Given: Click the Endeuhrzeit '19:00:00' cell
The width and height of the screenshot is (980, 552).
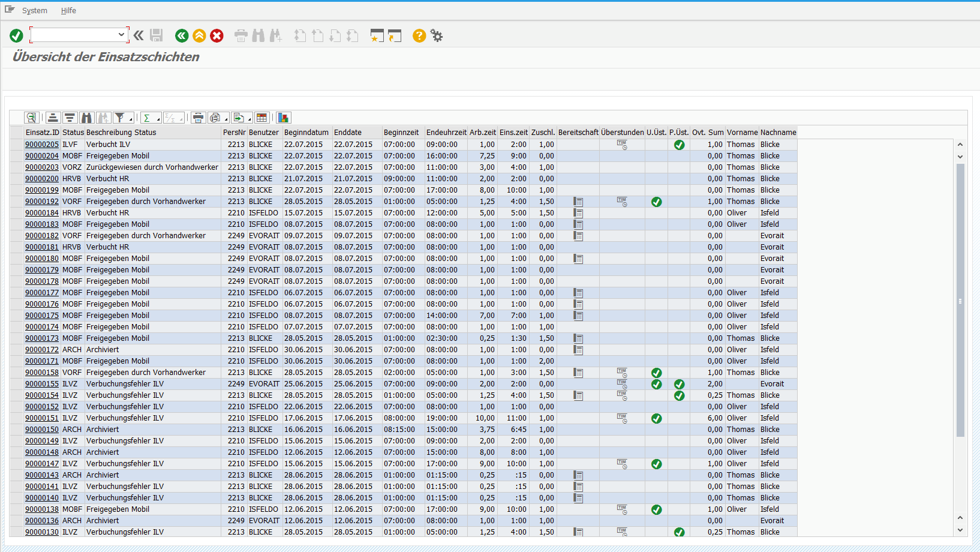Looking at the screenshot, I should (442, 418).
